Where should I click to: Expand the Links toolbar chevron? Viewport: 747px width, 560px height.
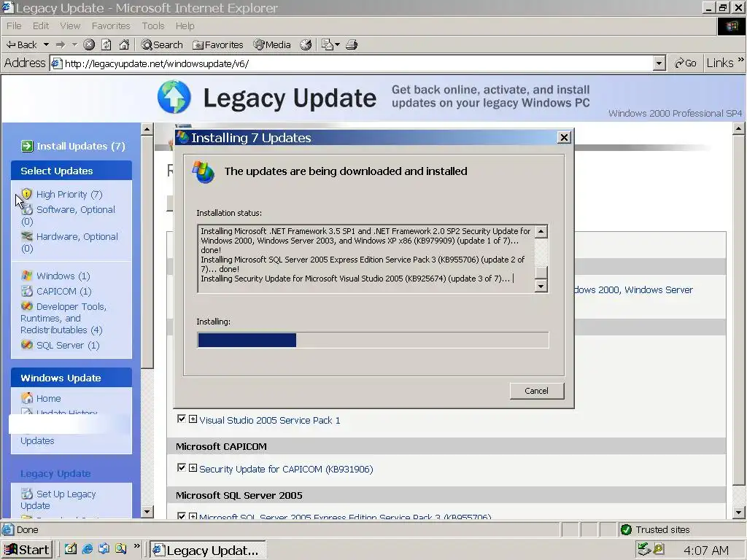[x=741, y=60]
